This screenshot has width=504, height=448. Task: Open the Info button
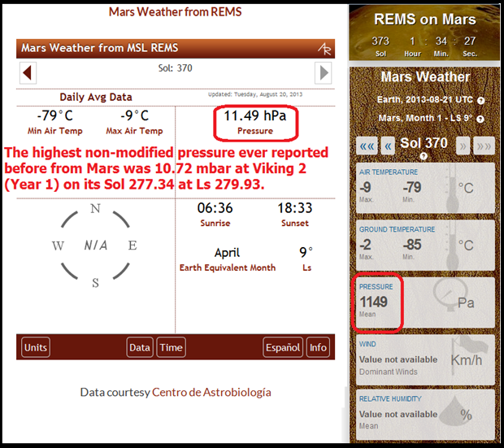point(318,347)
